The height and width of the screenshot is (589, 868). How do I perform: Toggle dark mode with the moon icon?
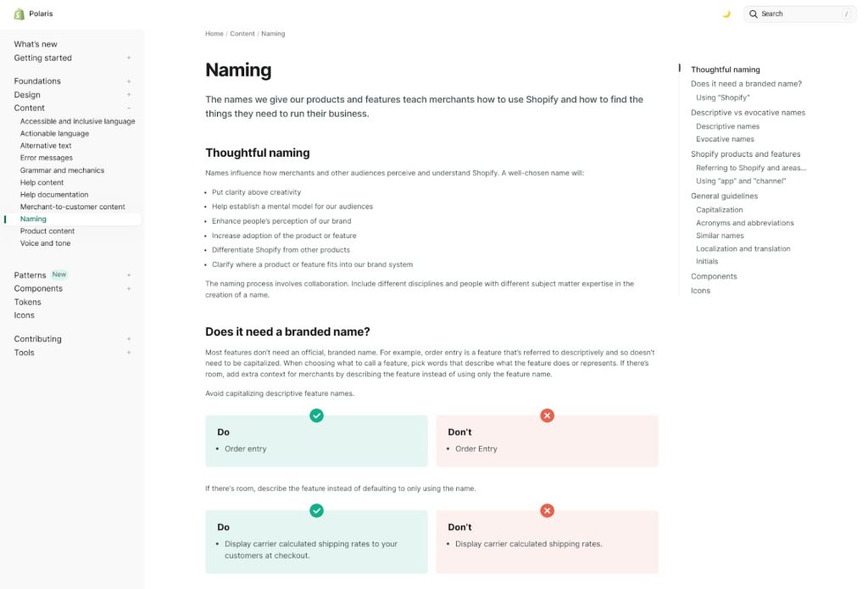coord(726,14)
